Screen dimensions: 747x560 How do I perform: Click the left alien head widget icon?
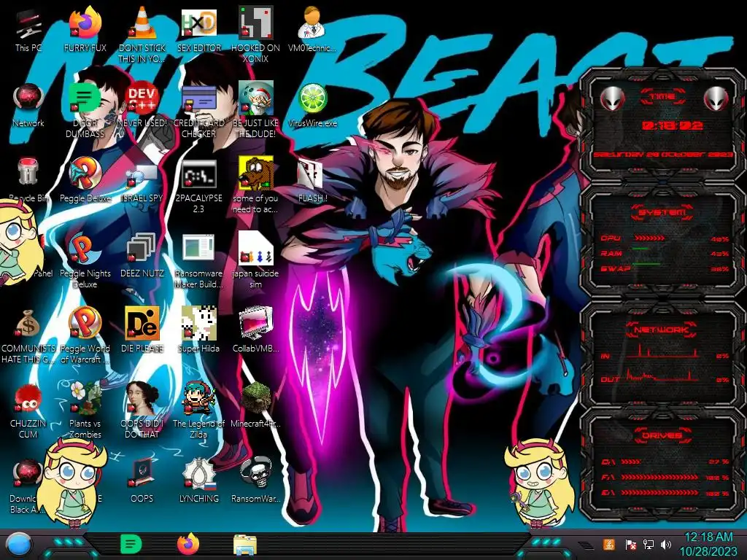(x=612, y=99)
